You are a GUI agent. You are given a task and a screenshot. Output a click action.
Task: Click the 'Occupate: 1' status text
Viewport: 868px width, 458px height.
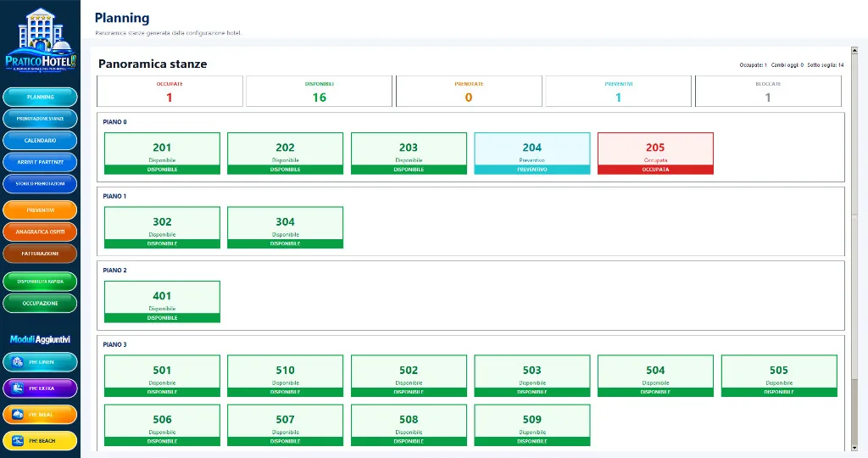[753, 64]
